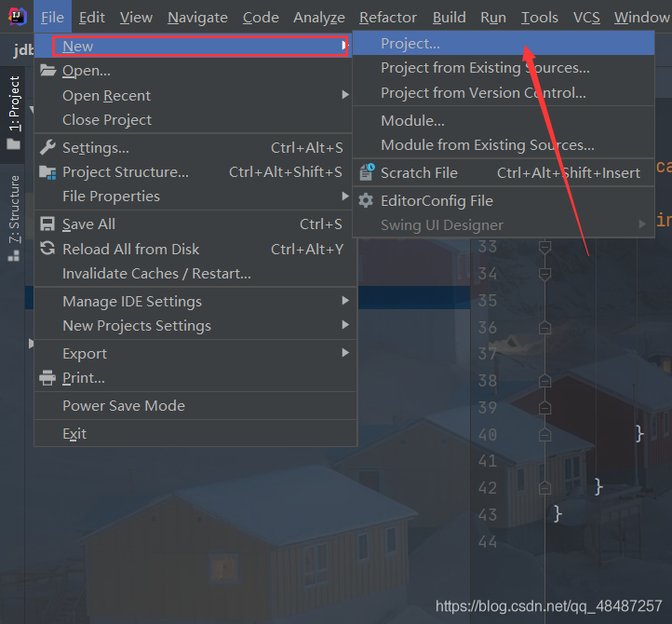This screenshot has width=672, height=624.
Task: Click the gear icon beside EditorConfig File
Action: pyautogui.click(x=366, y=201)
